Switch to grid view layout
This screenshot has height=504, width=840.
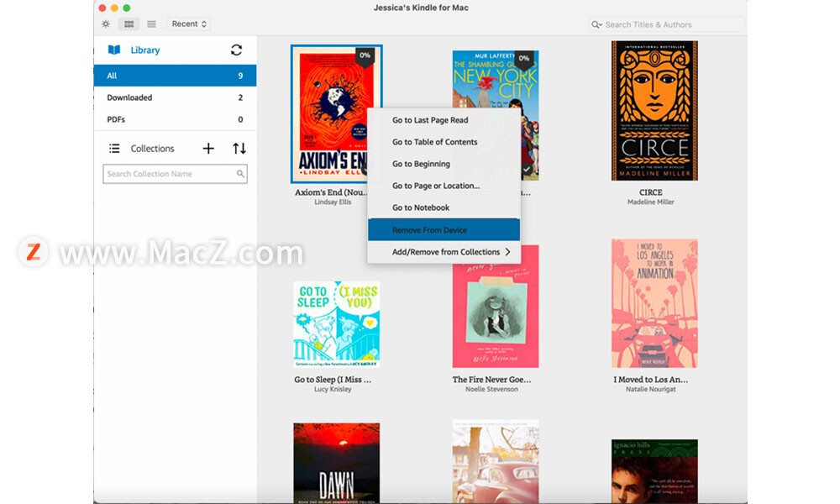click(x=129, y=24)
